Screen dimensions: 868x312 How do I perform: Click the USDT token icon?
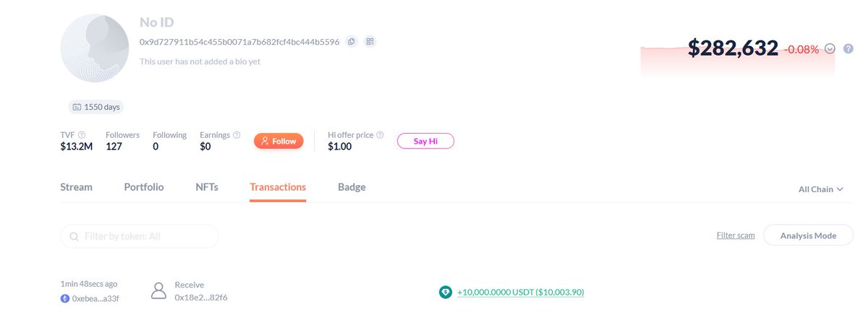446,292
